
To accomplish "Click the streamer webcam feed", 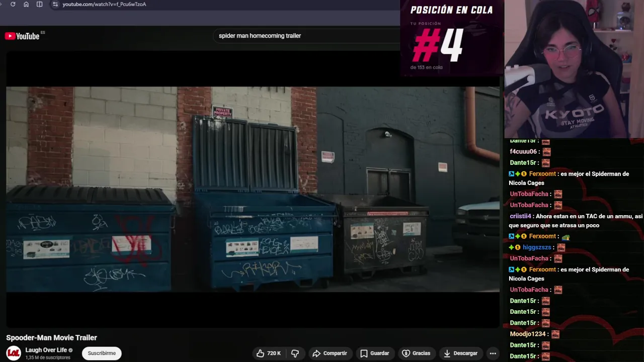I will click(x=574, y=69).
